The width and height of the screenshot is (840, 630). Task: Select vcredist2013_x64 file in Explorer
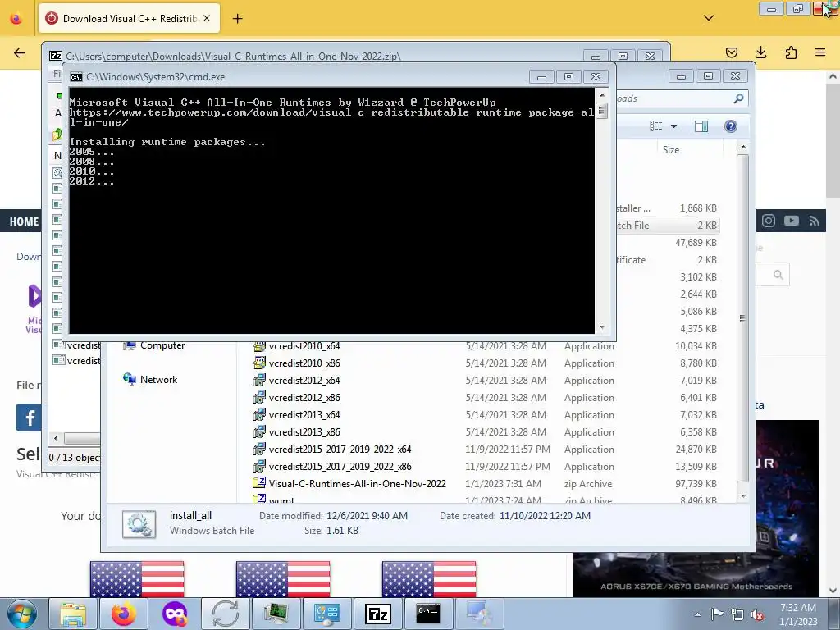pyautogui.click(x=304, y=414)
